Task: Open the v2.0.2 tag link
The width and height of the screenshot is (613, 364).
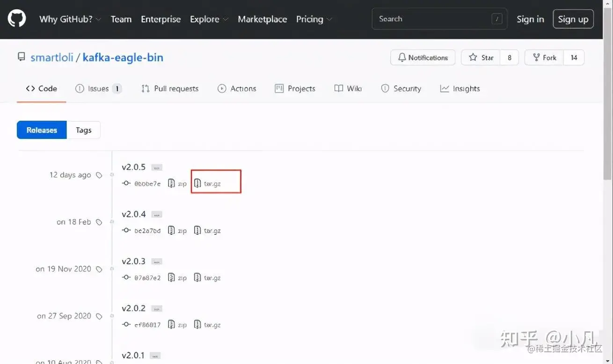Action: (x=133, y=308)
